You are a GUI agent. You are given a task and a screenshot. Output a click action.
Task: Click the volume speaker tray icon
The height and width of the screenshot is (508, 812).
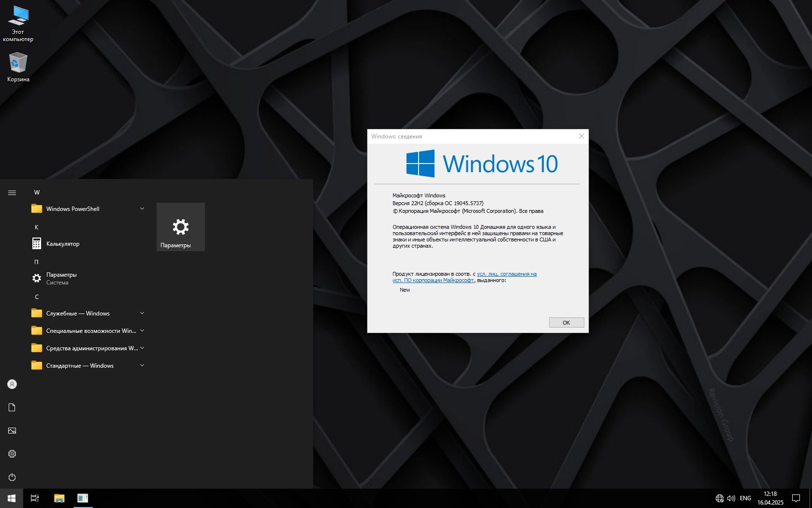point(731,498)
